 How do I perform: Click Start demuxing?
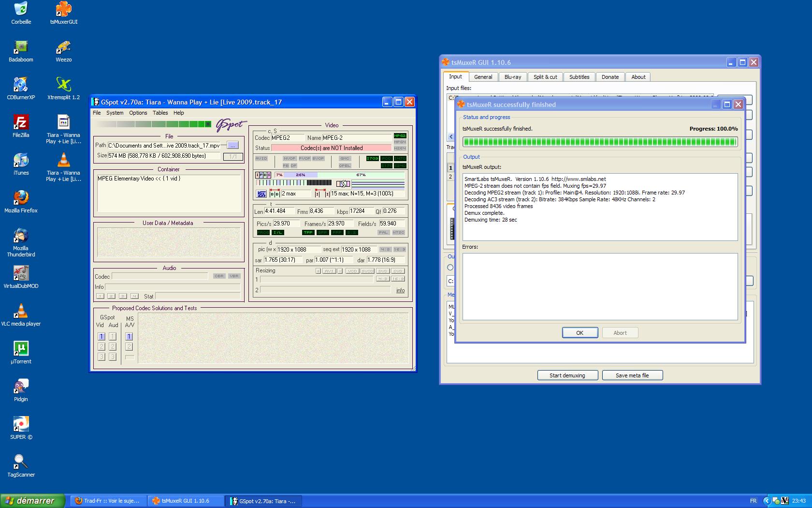point(567,375)
